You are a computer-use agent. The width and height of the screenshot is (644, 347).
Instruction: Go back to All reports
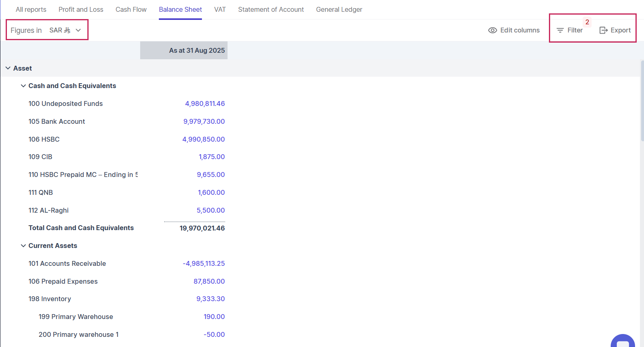point(31,9)
